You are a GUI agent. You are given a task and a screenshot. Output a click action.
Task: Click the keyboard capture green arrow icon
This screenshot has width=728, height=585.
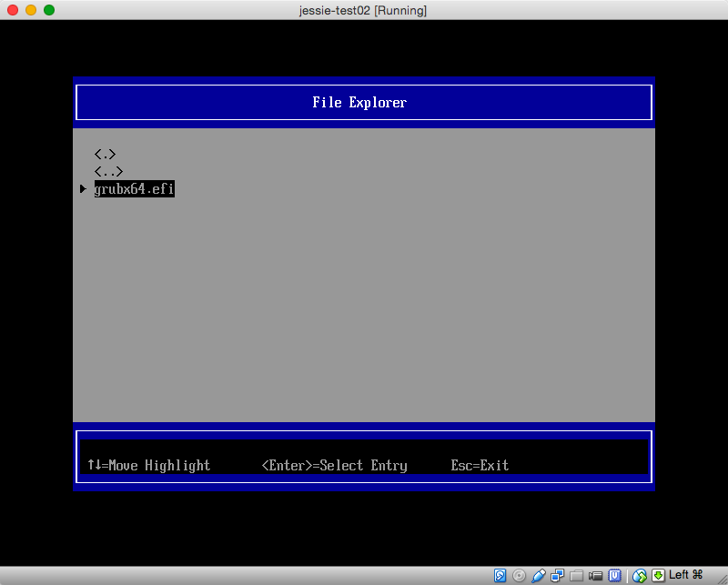[x=658, y=576]
